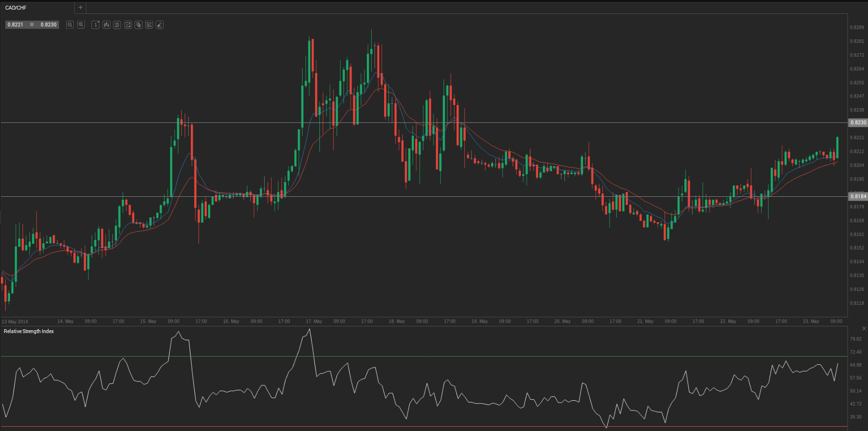
Task: Open the 1H timeframe selector
Action: point(95,24)
